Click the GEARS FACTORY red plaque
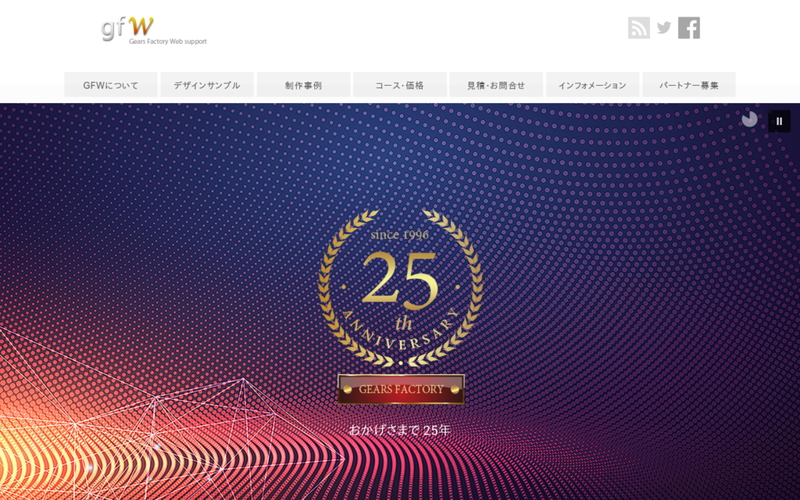This screenshot has width=800, height=500. (x=401, y=389)
